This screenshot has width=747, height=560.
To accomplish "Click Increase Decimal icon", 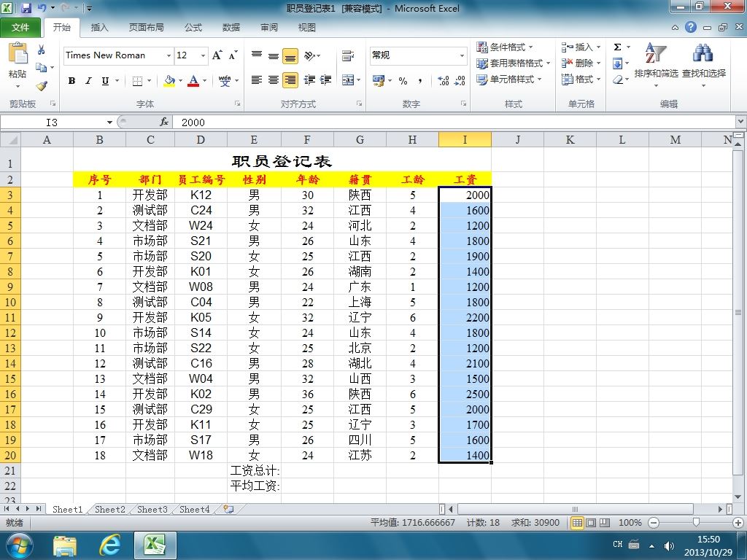I will click(x=443, y=80).
